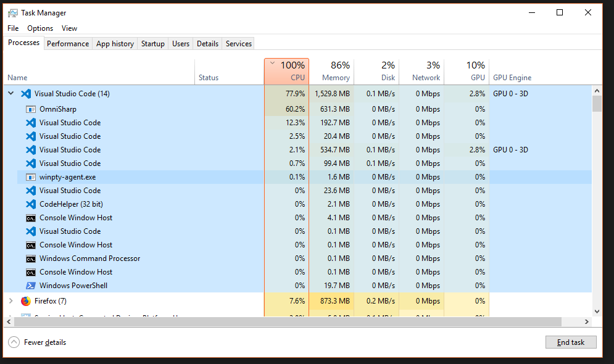Collapse the Visual Studio Code (14) group
This screenshot has height=364, width=614.
click(x=11, y=94)
